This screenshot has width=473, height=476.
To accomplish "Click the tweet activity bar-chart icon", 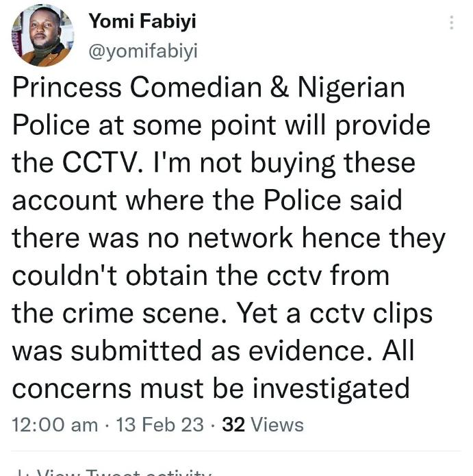I will 23,472.
